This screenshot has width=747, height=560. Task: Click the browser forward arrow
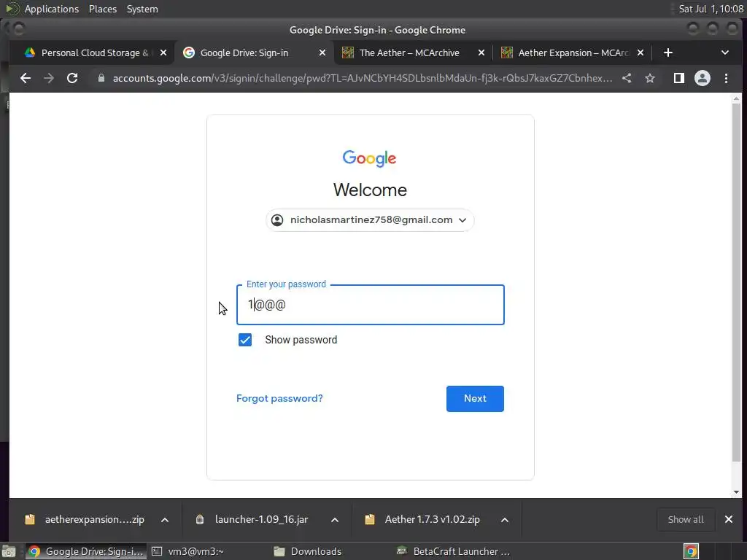(49, 78)
